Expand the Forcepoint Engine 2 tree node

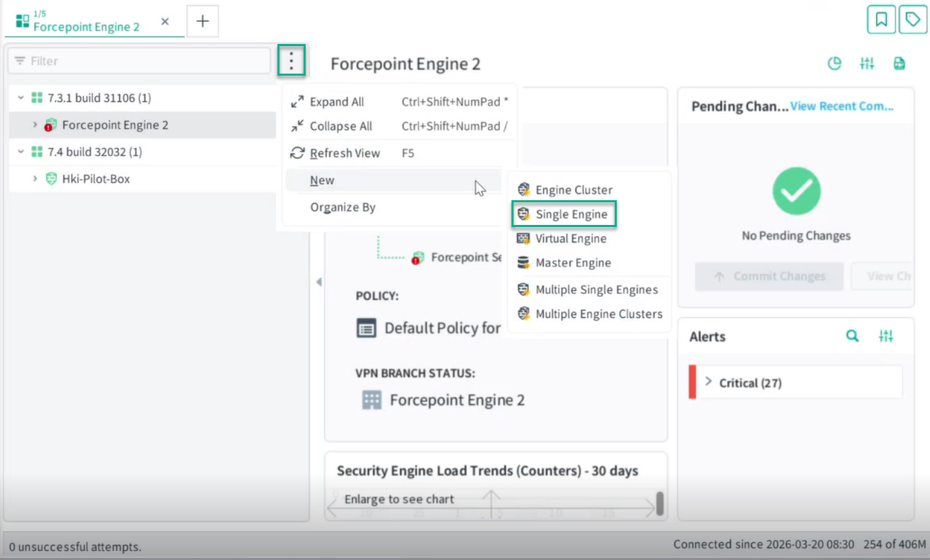tap(35, 125)
